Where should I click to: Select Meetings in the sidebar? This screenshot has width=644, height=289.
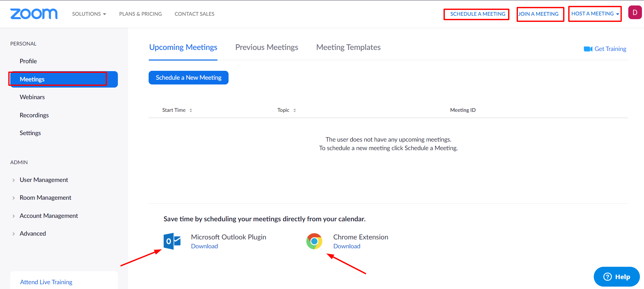click(64, 79)
